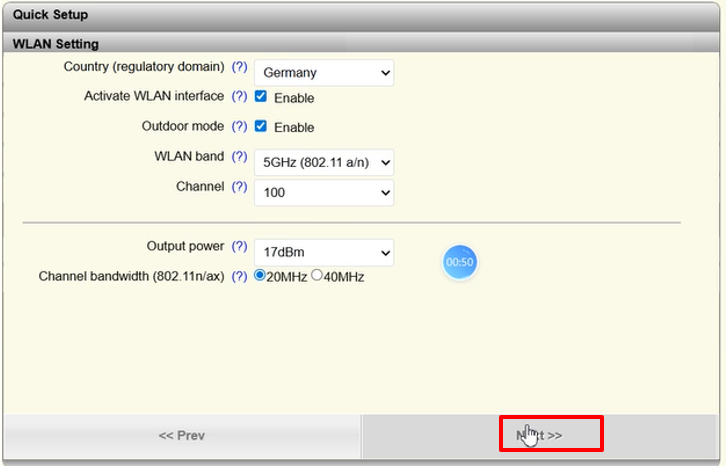Image resolution: width=728 pixels, height=468 pixels.
Task: Click help icon beside Activate WLAN interface
Action: [239, 97]
